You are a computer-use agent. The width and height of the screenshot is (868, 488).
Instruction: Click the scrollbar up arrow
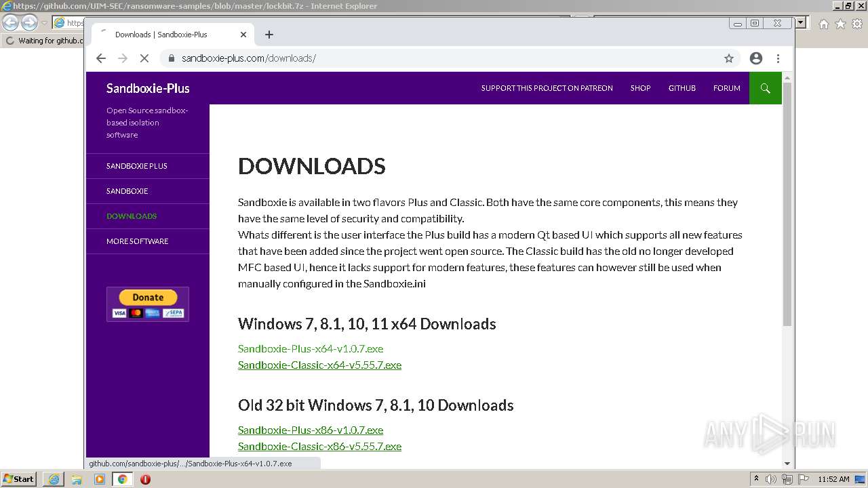pos(787,77)
